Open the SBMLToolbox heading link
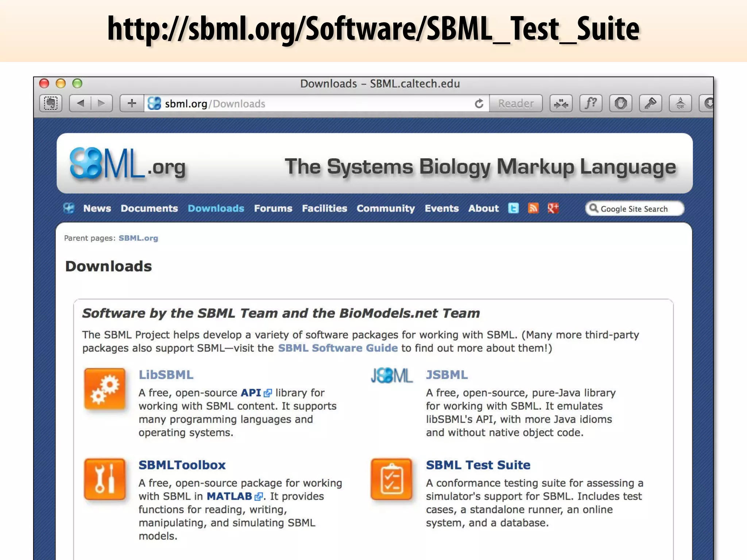This screenshot has width=747, height=560. 182,465
